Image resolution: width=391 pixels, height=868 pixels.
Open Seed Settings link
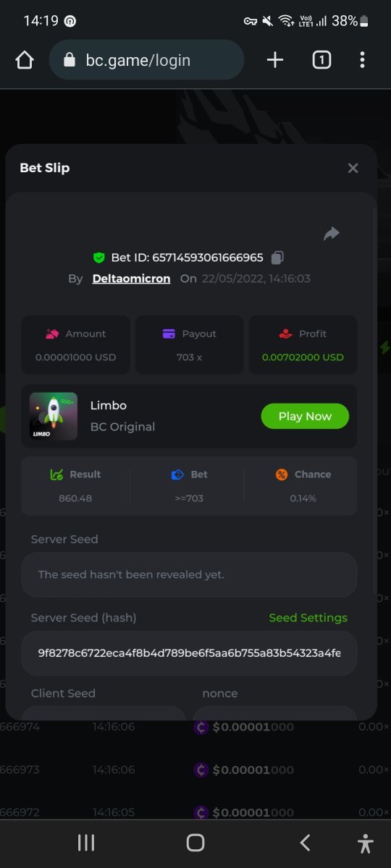point(308,618)
